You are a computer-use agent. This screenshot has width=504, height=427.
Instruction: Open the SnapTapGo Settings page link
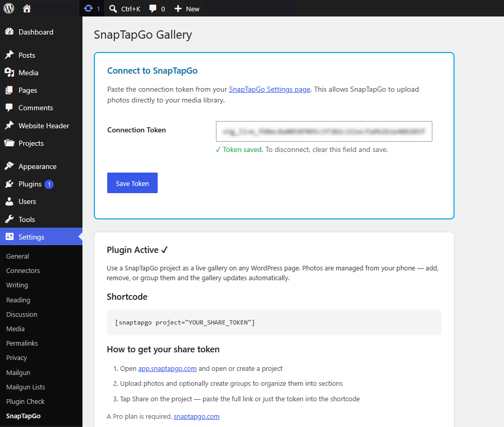[270, 89]
